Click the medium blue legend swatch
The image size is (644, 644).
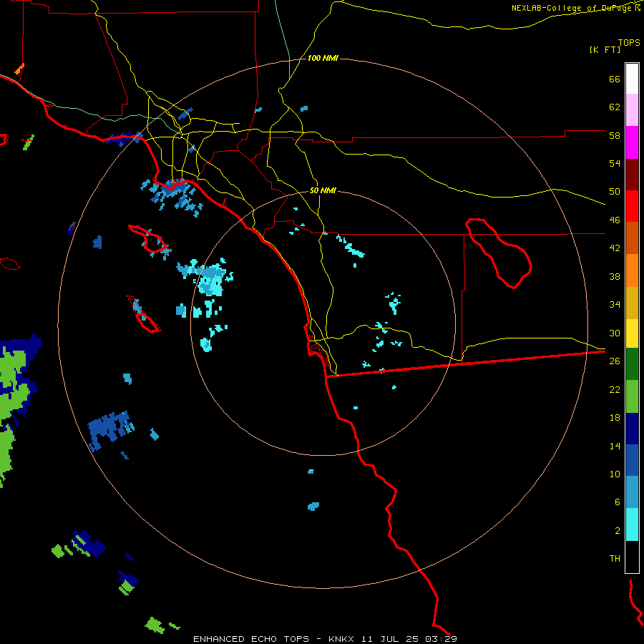click(632, 460)
